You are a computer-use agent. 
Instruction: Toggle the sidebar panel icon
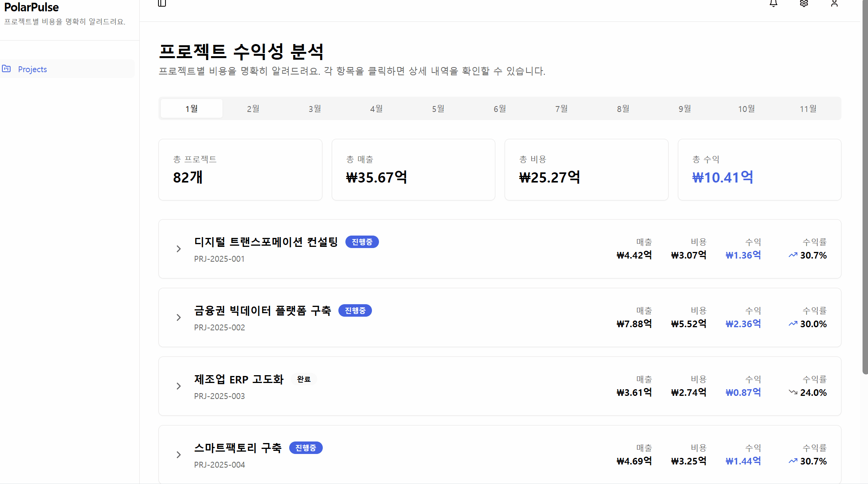(162, 3)
